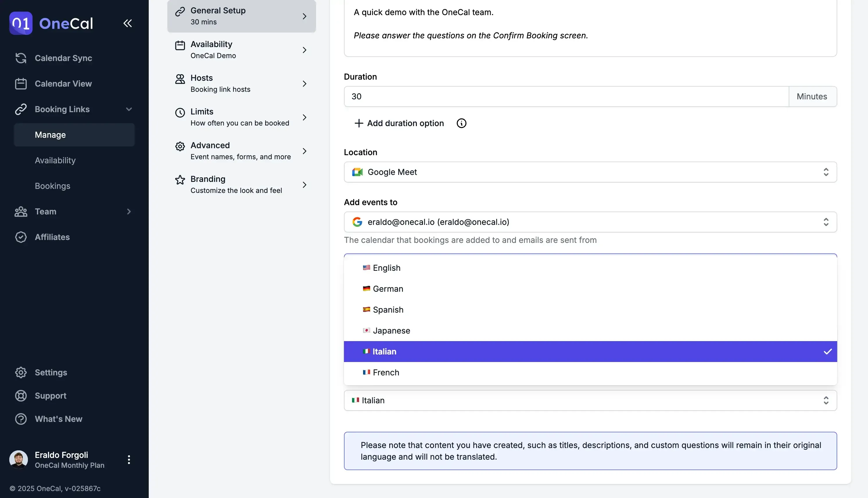Click the Advanced settings gear icon
The width and height of the screenshot is (868, 498).
(x=180, y=146)
